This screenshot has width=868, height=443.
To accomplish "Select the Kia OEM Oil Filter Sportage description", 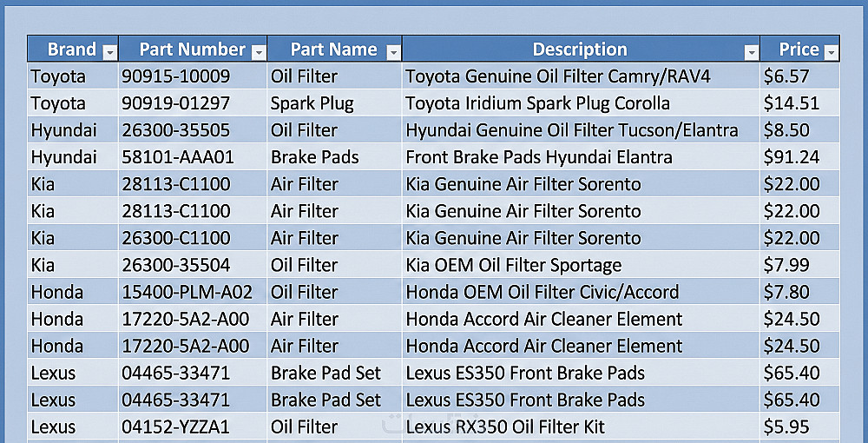I will tap(514, 265).
